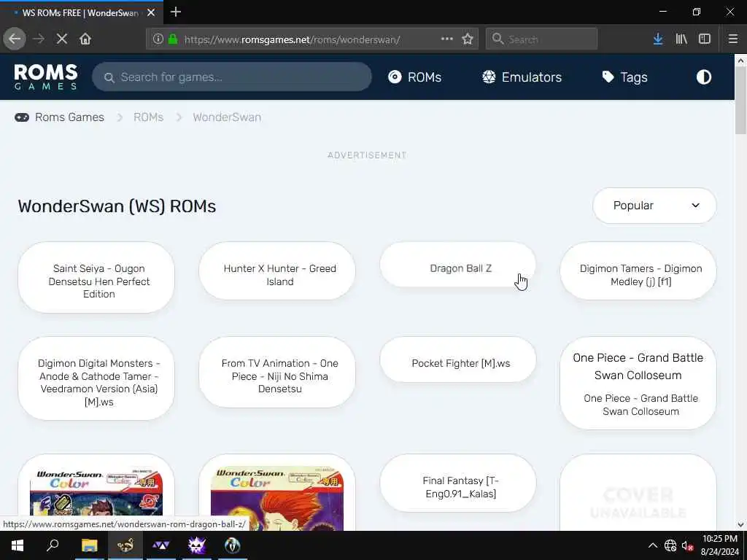Click scrollbar up arrow
The width and height of the screenshot is (747, 560).
pyautogui.click(x=740, y=61)
